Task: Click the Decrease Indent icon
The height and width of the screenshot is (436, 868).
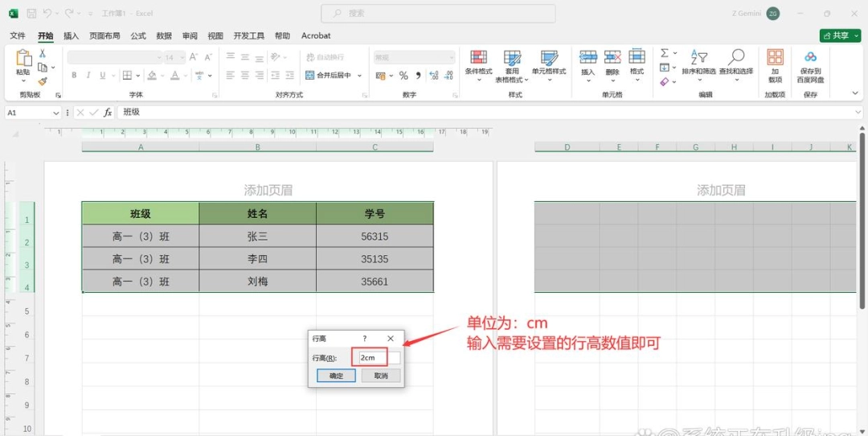Action: (x=275, y=75)
